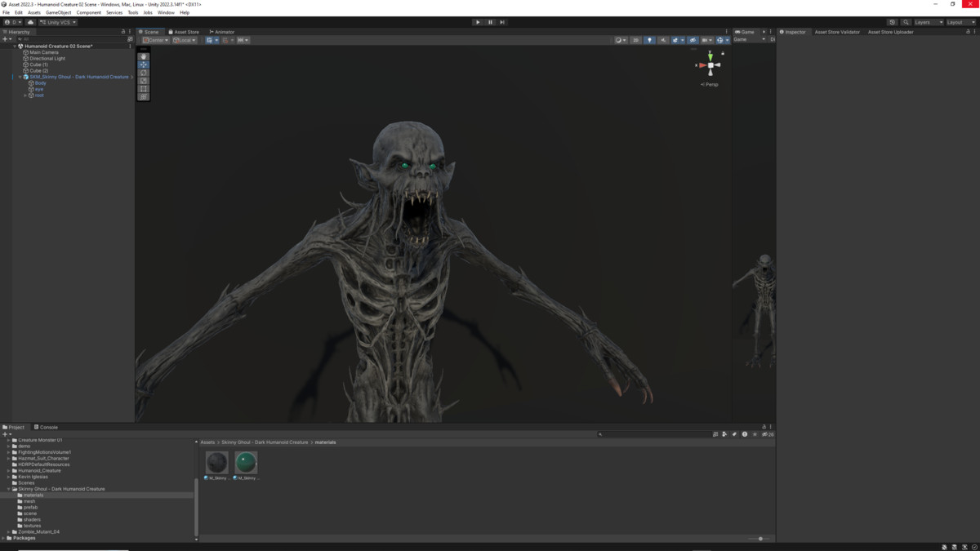Open Hierarchy panel three-dot options menu
Viewport: 980px width, 551px height.
(x=130, y=32)
